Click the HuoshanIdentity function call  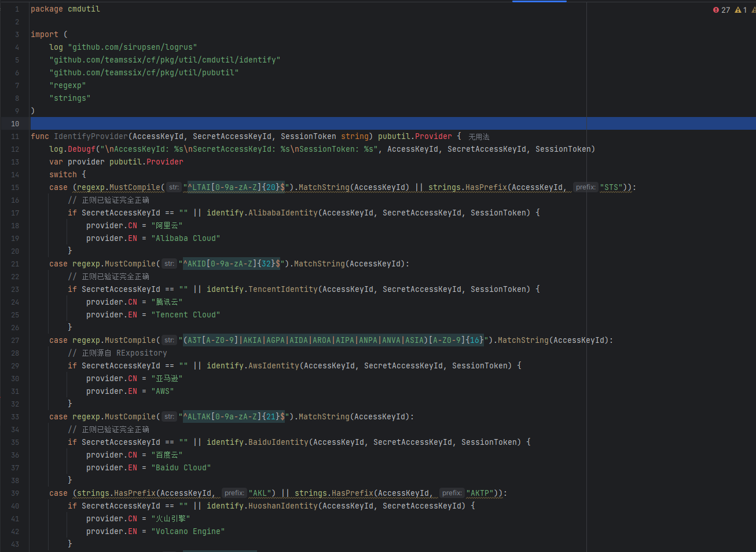point(283,506)
